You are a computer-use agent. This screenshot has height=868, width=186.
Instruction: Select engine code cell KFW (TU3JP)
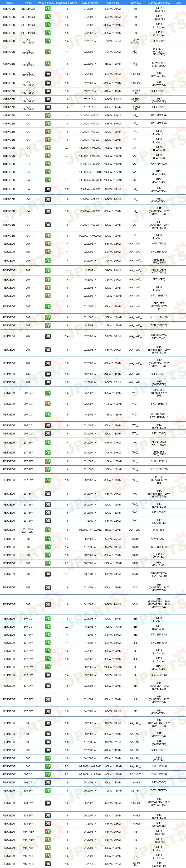click(159, 539)
